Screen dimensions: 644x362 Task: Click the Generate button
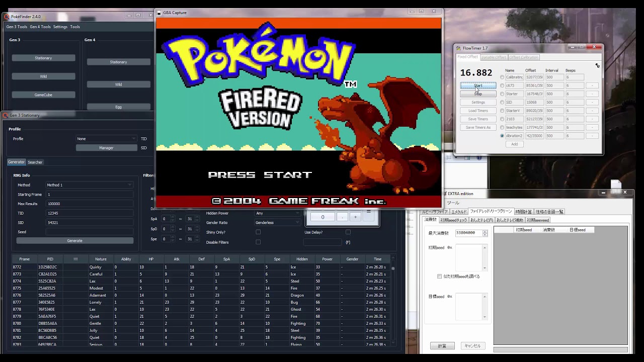coord(74,241)
